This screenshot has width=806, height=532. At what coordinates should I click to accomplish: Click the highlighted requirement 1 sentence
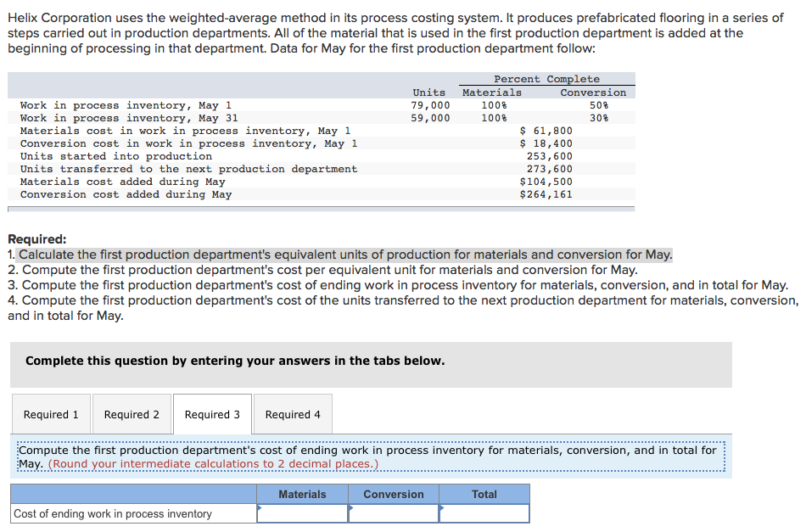click(345, 255)
